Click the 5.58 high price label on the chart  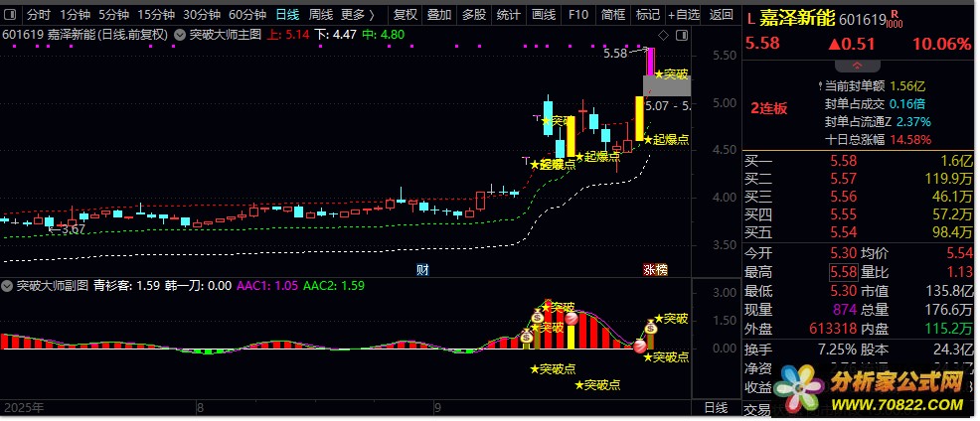(615, 55)
